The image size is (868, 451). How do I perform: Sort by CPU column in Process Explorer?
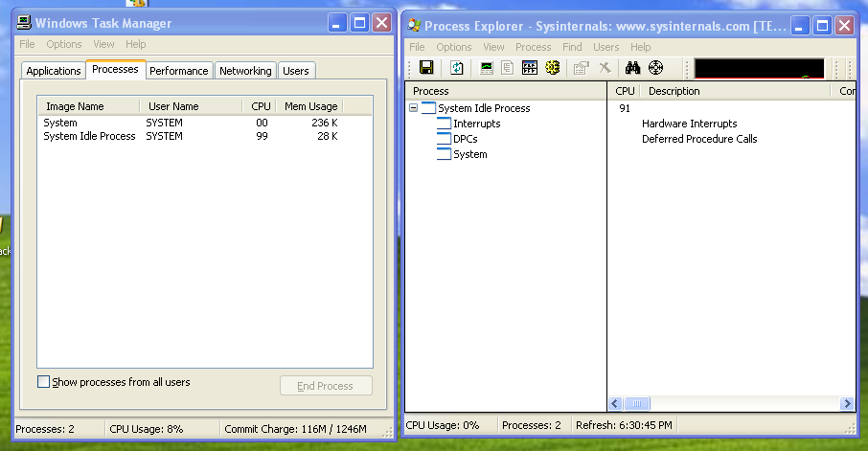point(625,91)
